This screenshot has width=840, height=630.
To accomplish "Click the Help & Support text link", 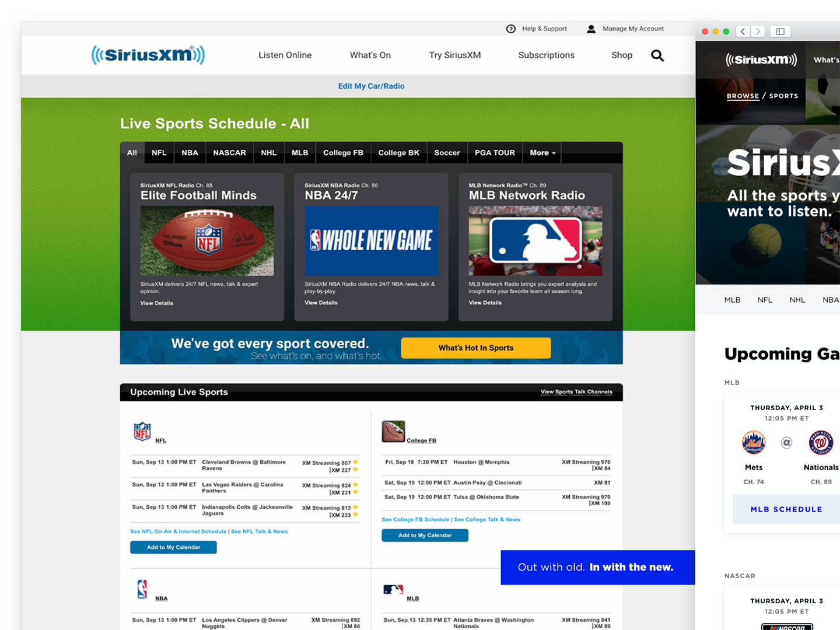I will pos(544,29).
